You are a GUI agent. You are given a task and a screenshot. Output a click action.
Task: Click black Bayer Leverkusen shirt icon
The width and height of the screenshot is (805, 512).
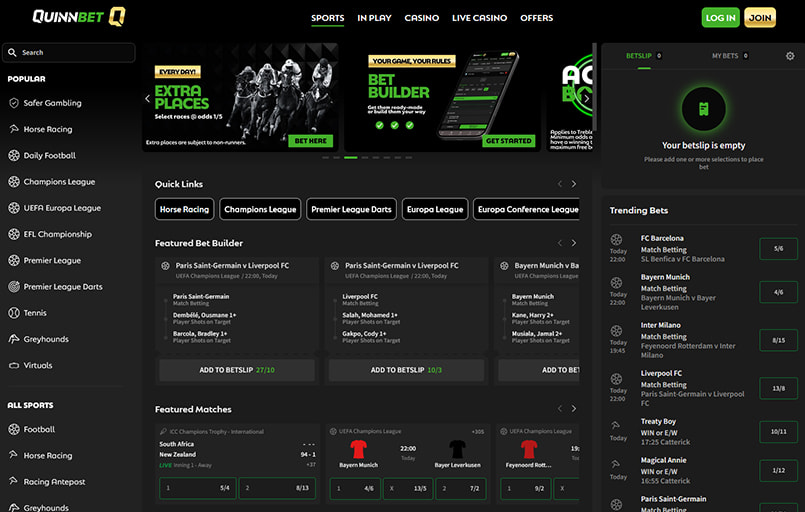point(457,449)
